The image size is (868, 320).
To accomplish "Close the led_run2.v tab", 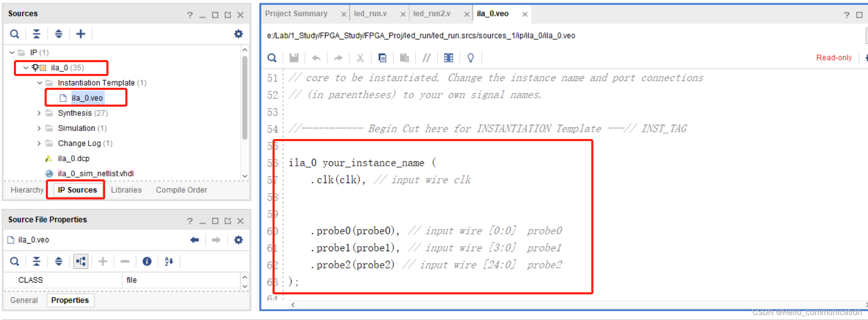I will click(466, 14).
